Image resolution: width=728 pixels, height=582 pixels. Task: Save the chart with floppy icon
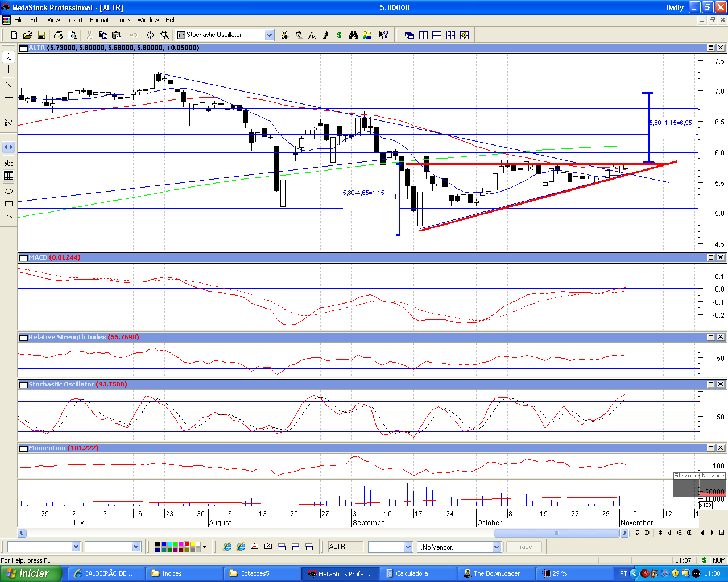pyautogui.click(x=41, y=35)
